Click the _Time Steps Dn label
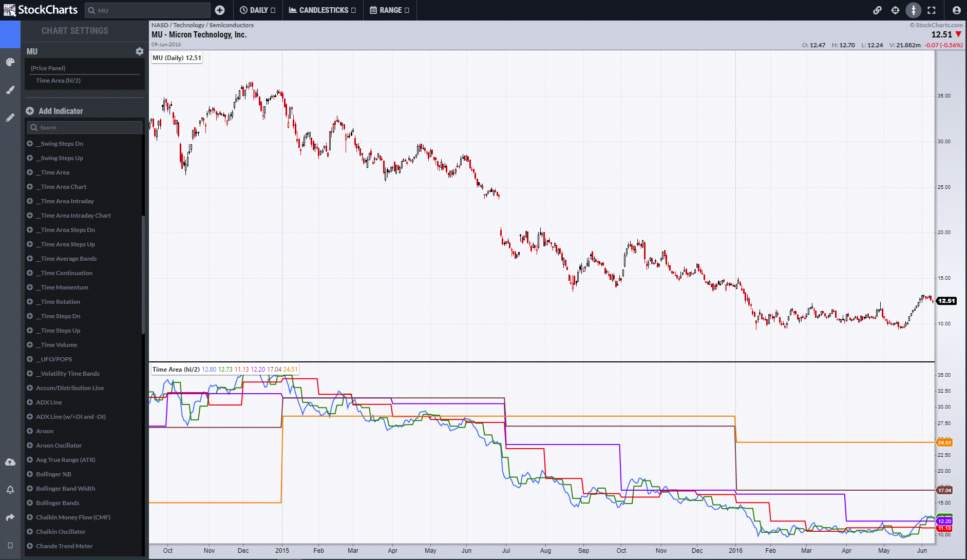This screenshot has height=560, width=967. tap(58, 316)
